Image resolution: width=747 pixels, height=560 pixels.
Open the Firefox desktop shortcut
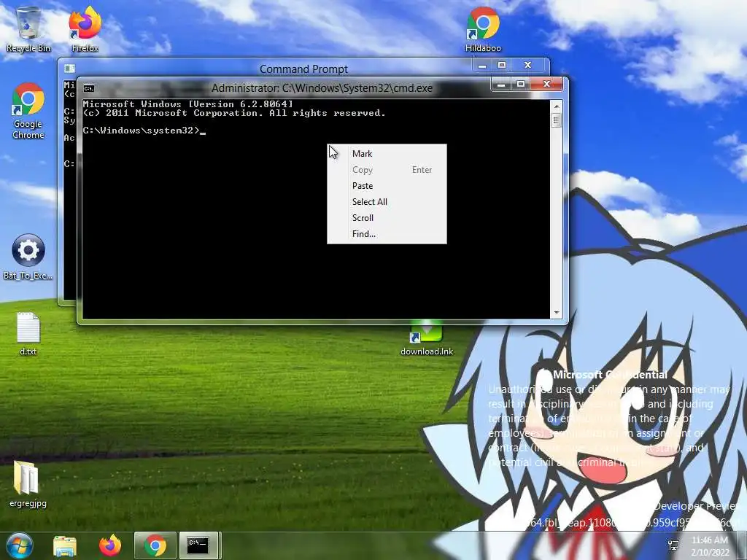tap(85, 28)
